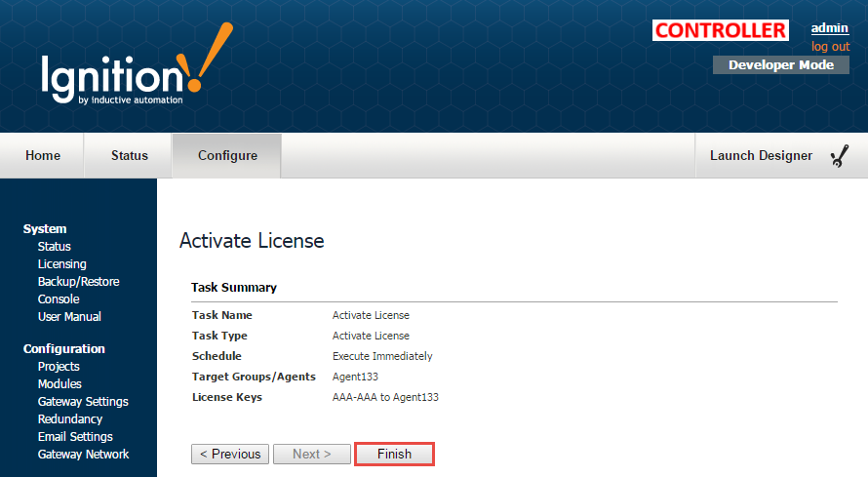Click the Task Type label
Screen dimensions: 868x477
[219, 336]
